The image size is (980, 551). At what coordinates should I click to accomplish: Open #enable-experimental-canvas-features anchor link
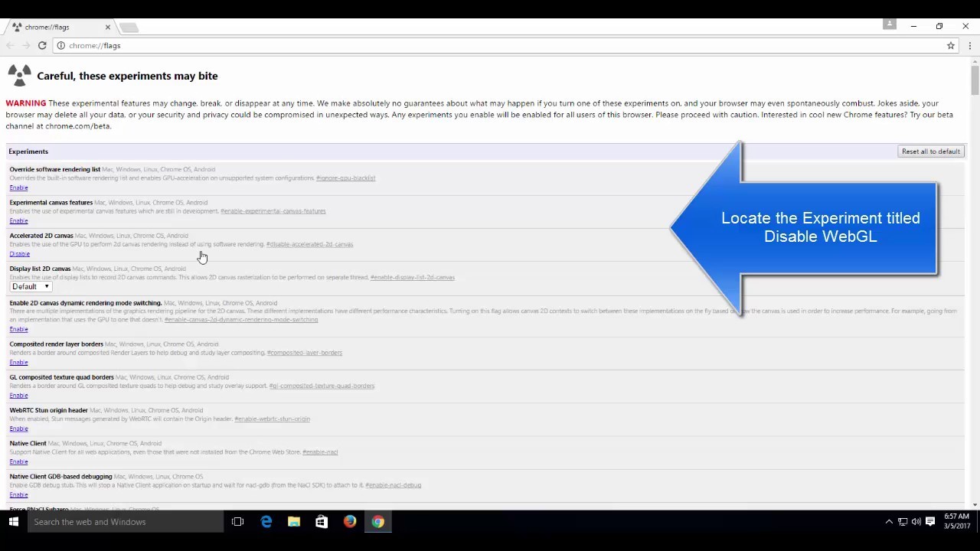click(x=273, y=211)
